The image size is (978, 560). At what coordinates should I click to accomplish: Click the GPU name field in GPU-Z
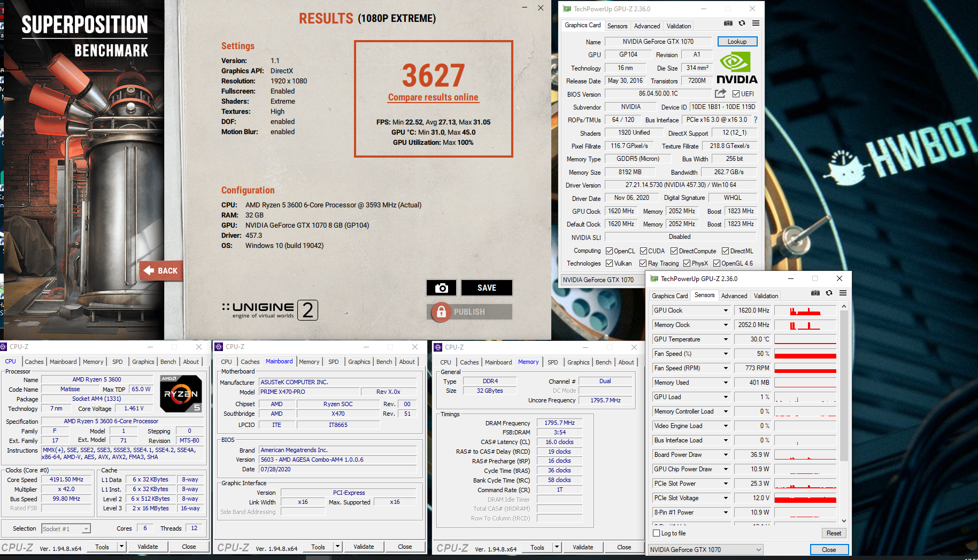(x=658, y=42)
